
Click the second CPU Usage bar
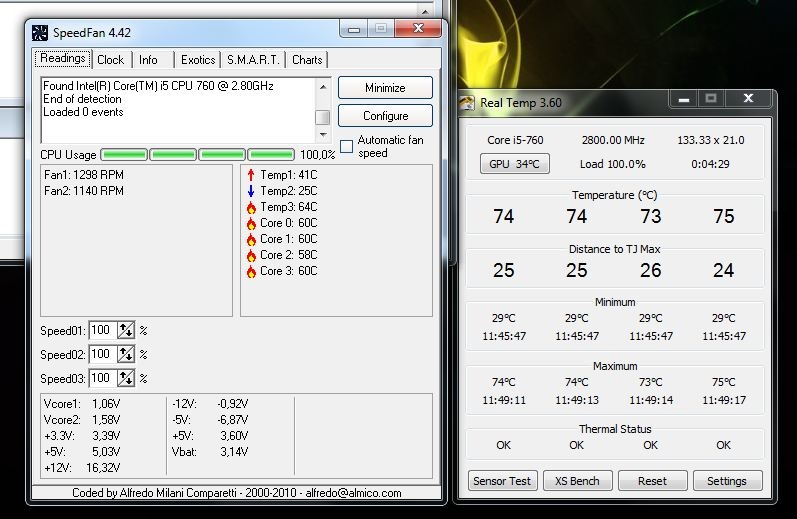173,155
